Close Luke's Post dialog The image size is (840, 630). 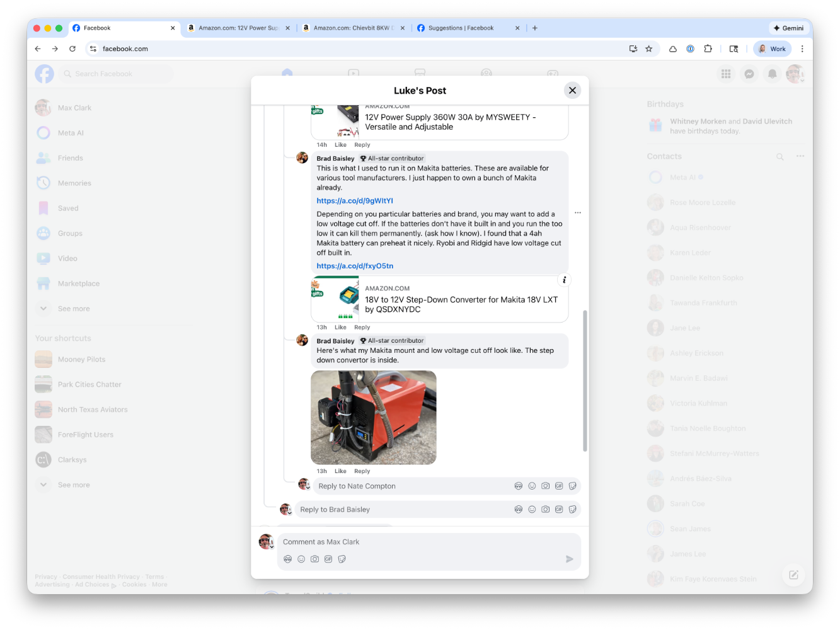572,90
